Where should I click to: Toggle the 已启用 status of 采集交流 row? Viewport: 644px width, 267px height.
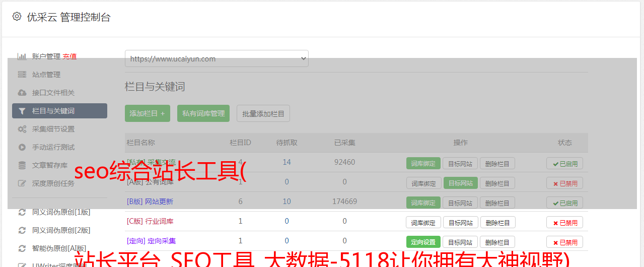tap(564, 163)
